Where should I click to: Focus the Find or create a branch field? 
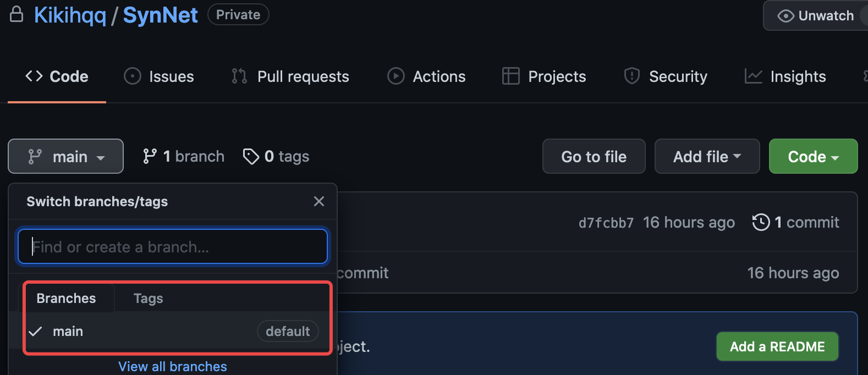click(x=173, y=247)
